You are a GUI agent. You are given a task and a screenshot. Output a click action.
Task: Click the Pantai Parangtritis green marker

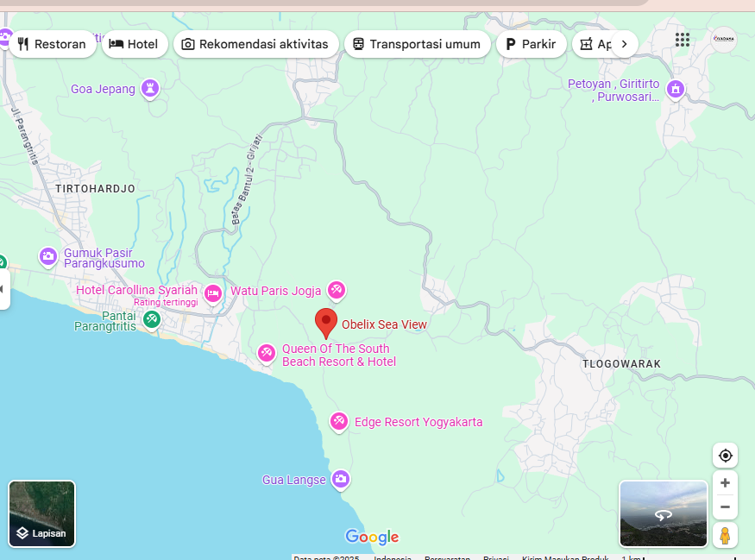coord(152,320)
